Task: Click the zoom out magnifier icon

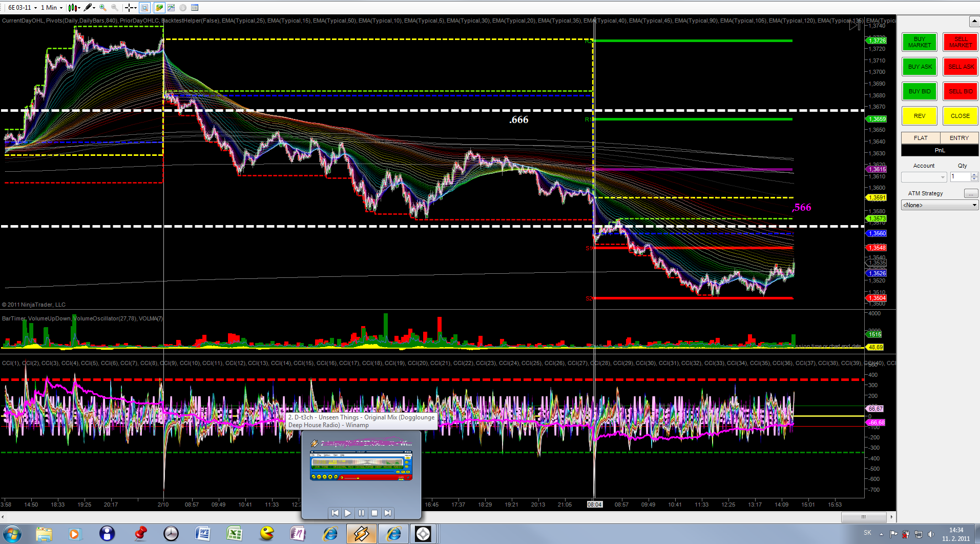Action: click(x=114, y=8)
